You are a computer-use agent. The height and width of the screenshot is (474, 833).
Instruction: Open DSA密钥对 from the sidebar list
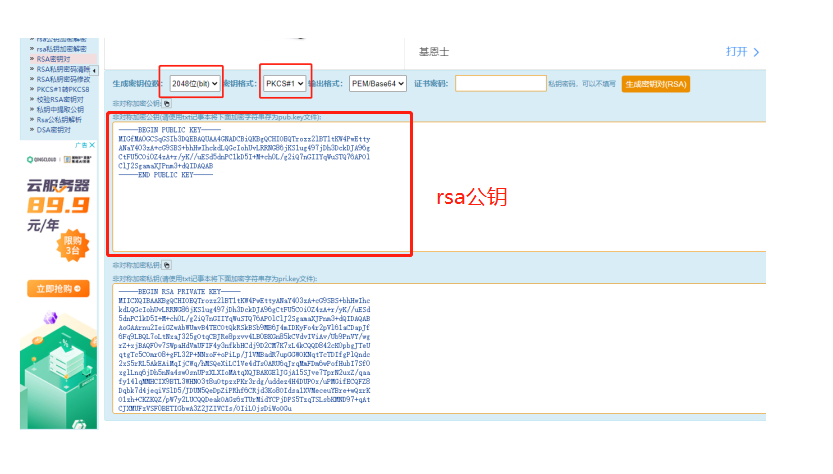54,129
